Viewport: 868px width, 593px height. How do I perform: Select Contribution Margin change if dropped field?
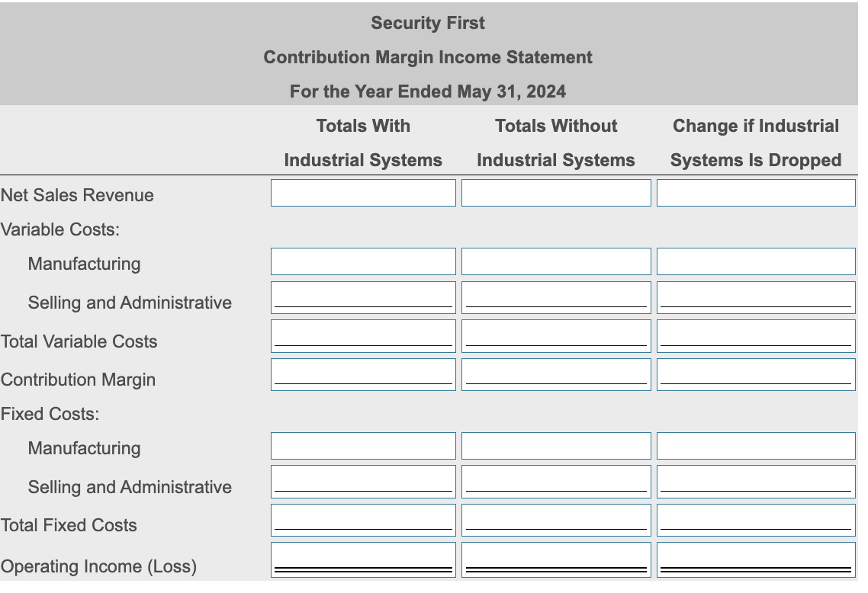[755, 373]
